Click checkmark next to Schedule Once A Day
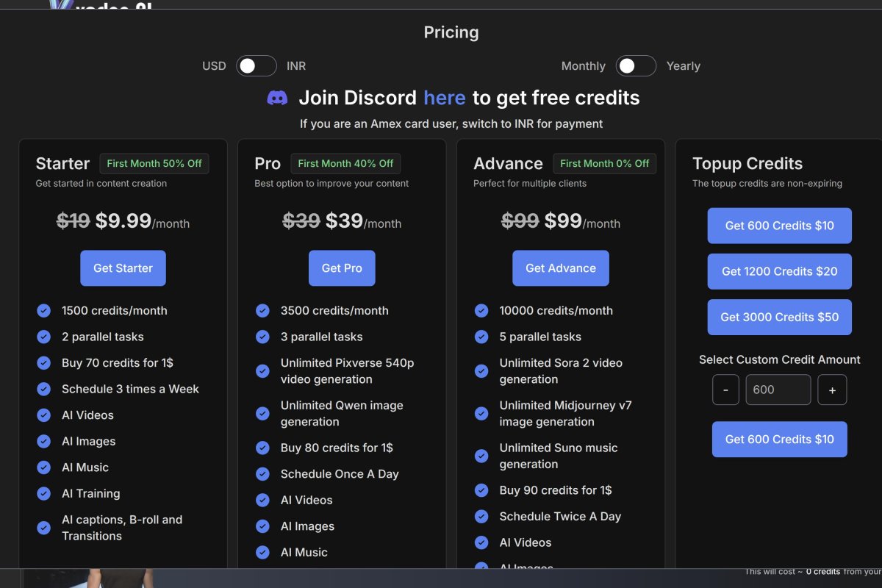 point(262,474)
